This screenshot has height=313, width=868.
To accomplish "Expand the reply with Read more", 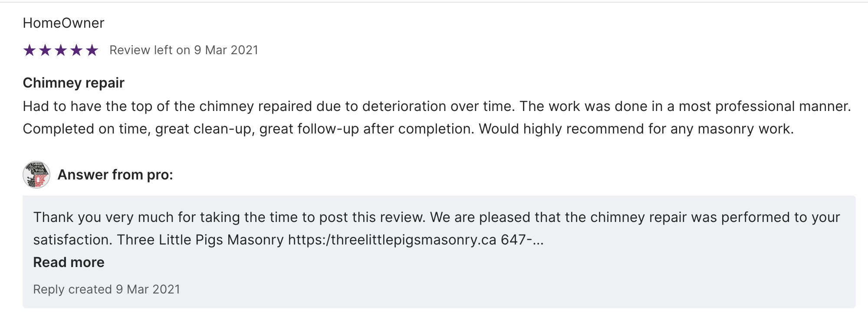I will pos(69,262).
